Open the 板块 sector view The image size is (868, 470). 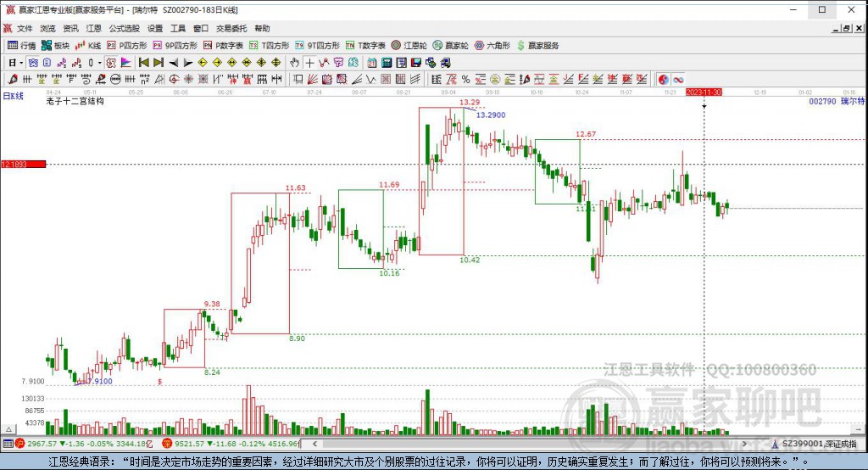pyautogui.click(x=56, y=46)
